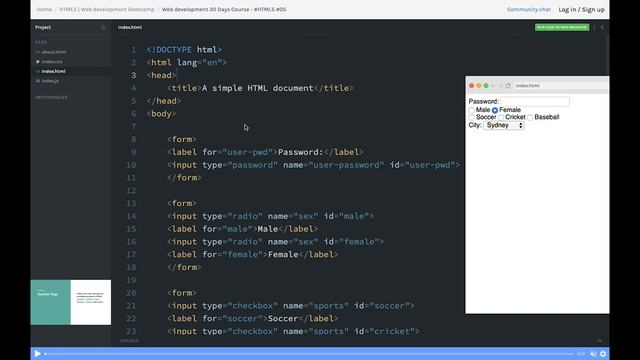640x360 pixels.
Task: Open video player settings gear
Action: click(x=603, y=354)
